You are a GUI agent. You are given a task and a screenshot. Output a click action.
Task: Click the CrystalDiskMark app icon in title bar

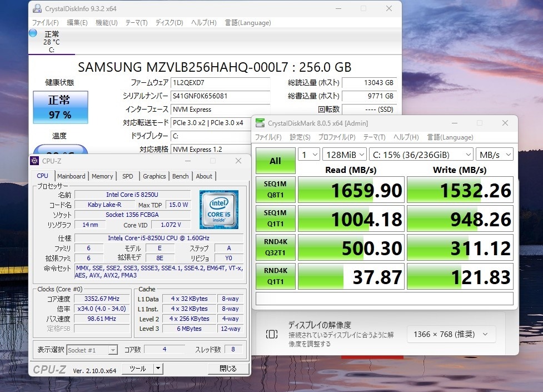point(260,123)
